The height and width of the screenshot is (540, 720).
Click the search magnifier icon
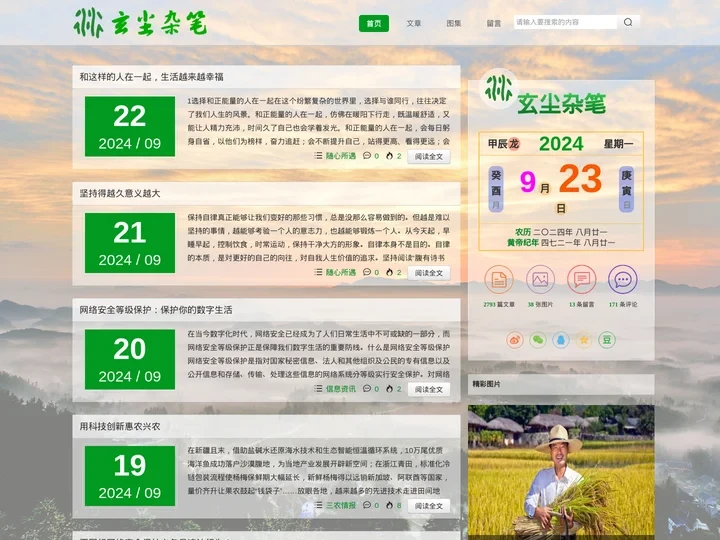click(x=628, y=22)
